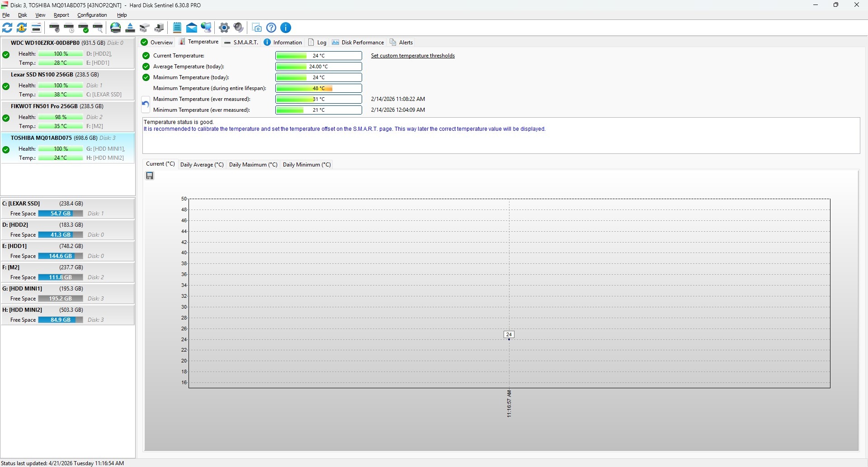Click the screenshot capture camera icon

point(257,28)
